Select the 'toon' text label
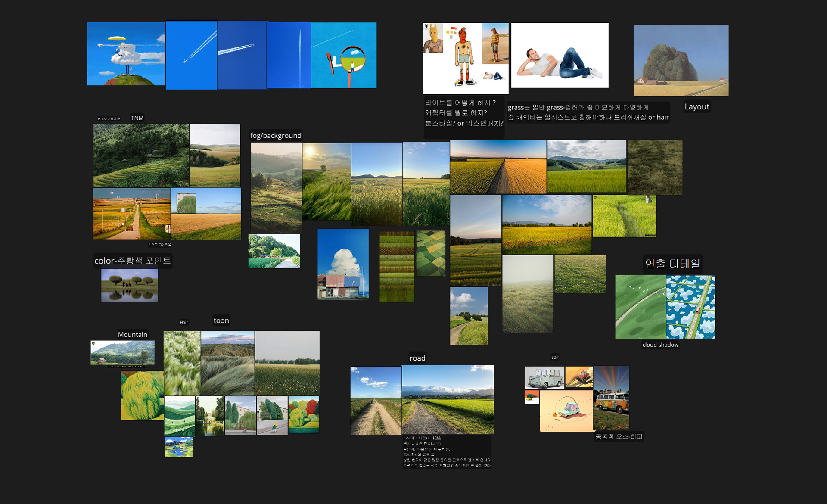 click(x=221, y=320)
